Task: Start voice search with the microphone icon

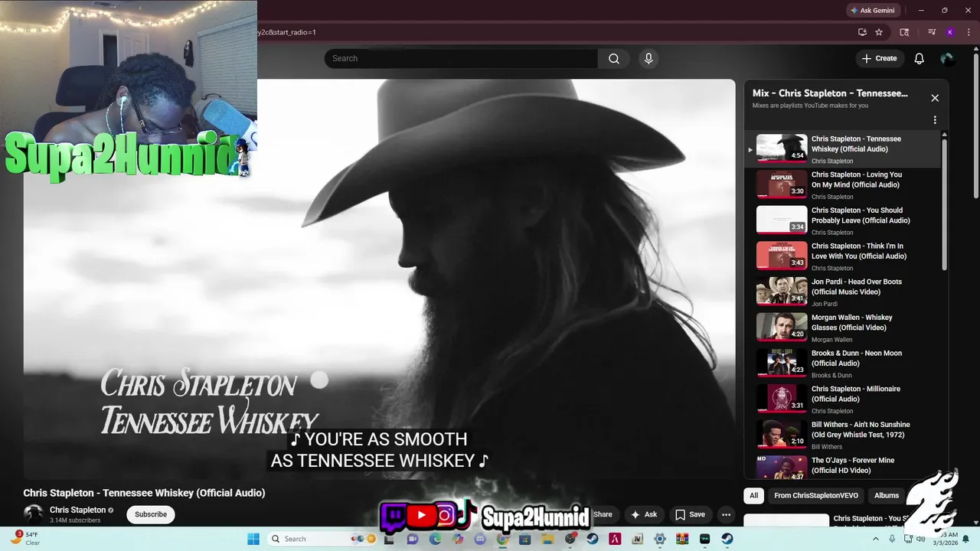Action: [x=648, y=58]
